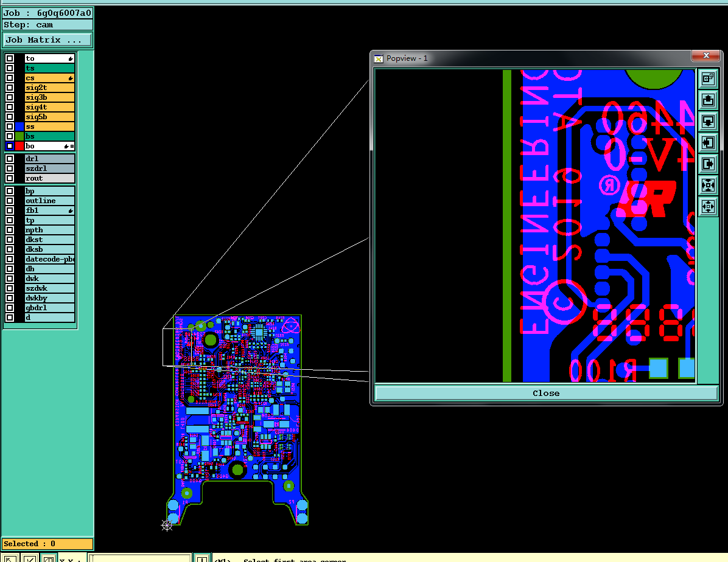The image size is (728, 562).
Task: Toggle the checkbox for layer to
Action: 10,58
